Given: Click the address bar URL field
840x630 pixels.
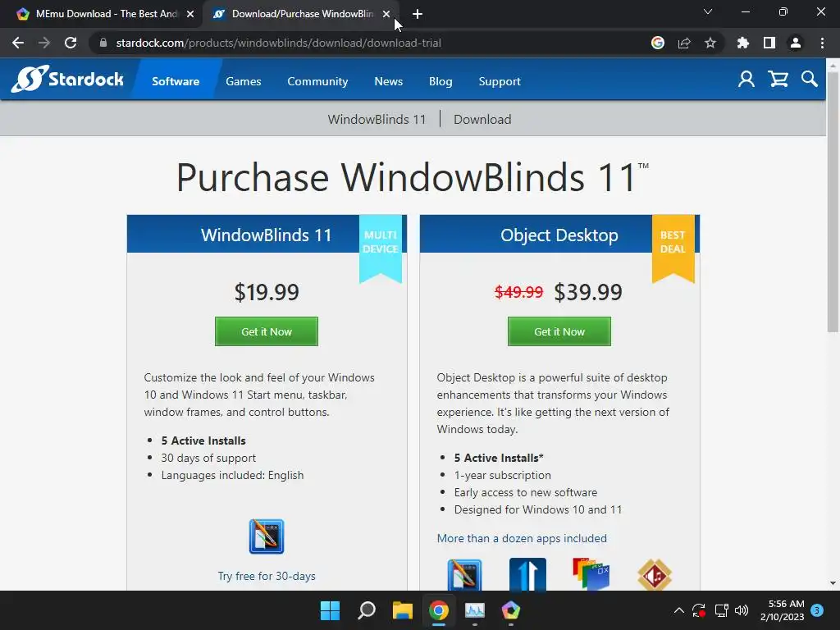Looking at the screenshot, I should pos(370,43).
